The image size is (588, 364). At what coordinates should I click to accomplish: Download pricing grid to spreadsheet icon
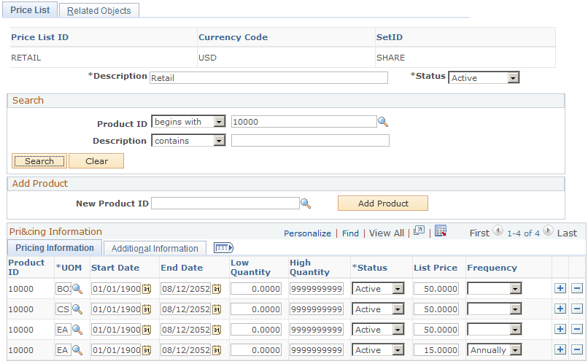(441, 231)
